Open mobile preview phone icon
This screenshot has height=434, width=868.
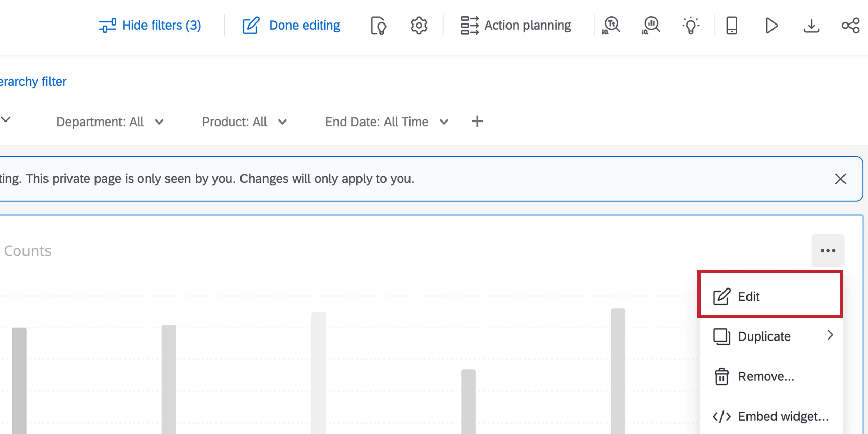coord(732,25)
